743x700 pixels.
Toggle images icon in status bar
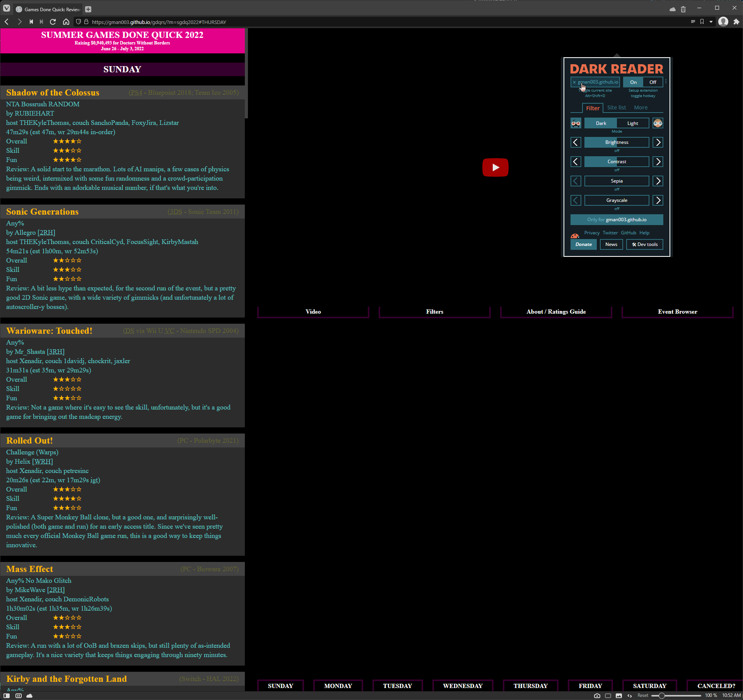(619, 695)
